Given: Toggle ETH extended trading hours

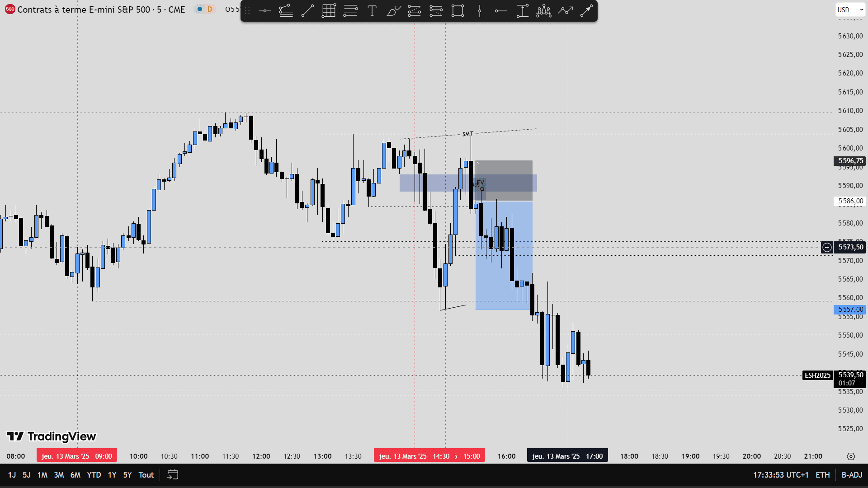Looking at the screenshot, I should pyautogui.click(x=822, y=475).
